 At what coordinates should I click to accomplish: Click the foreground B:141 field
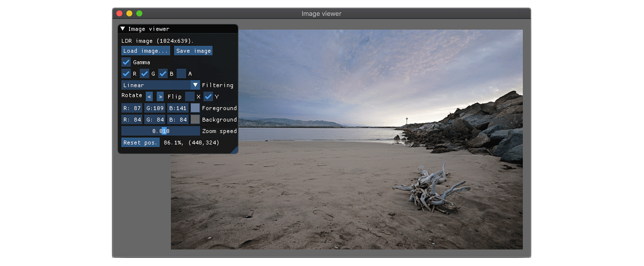click(178, 108)
